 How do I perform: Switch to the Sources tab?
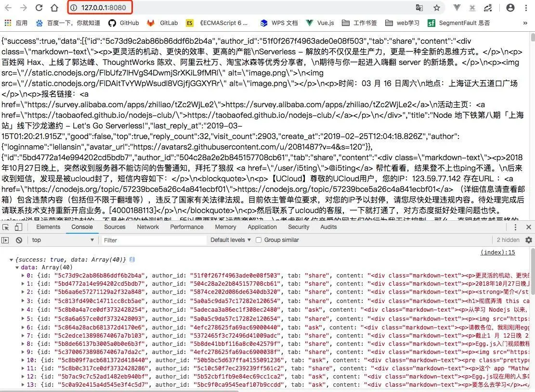click(x=115, y=227)
